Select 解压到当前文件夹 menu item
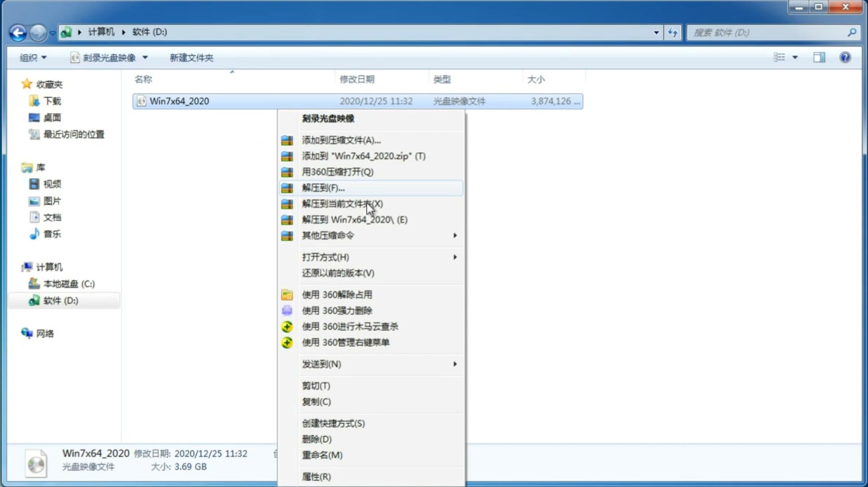The image size is (868, 487). [342, 203]
